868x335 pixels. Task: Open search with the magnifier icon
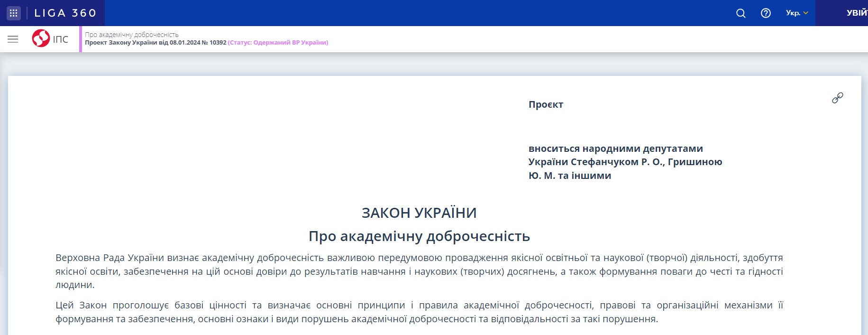click(x=740, y=13)
